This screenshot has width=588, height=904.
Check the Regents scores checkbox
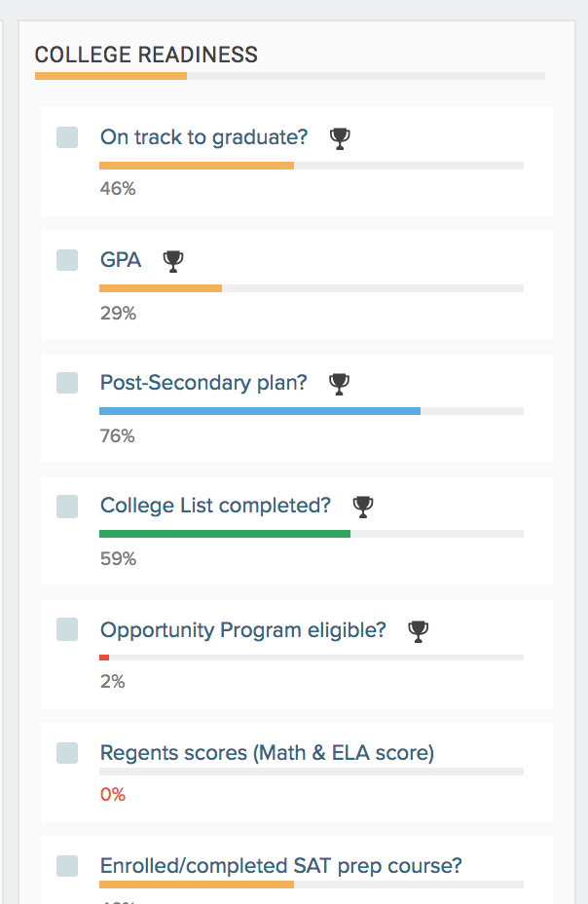[67, 753]
